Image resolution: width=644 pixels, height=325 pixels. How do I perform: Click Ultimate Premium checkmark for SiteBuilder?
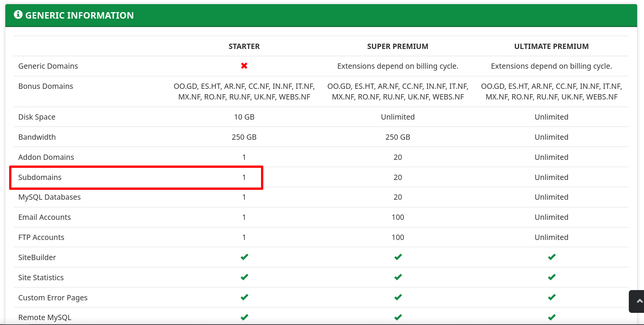[551, 257]
